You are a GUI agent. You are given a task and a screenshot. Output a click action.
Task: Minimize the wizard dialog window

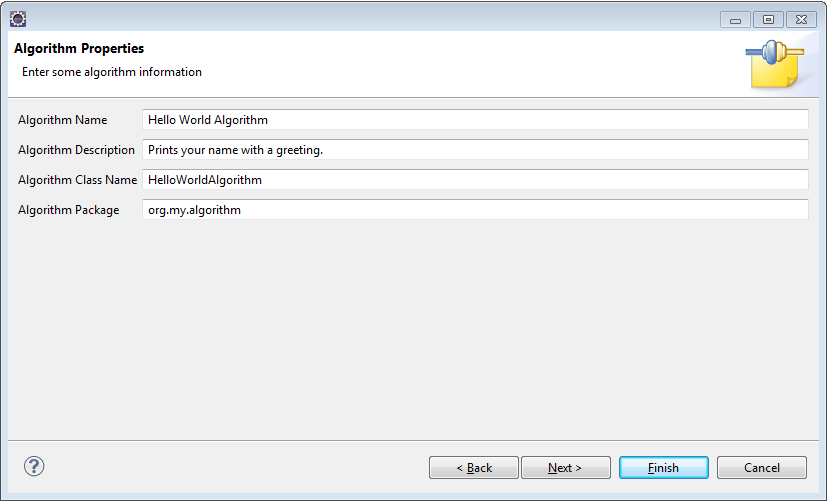click(735, 20)
